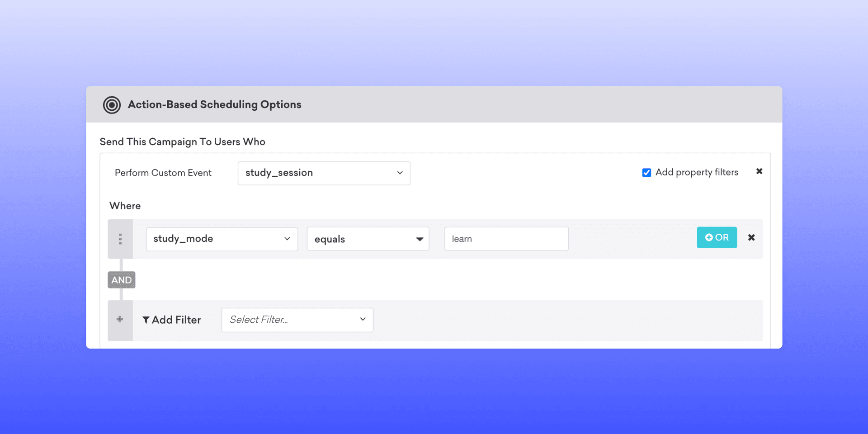Click the drag handle on study_mode row

[120, 239]
